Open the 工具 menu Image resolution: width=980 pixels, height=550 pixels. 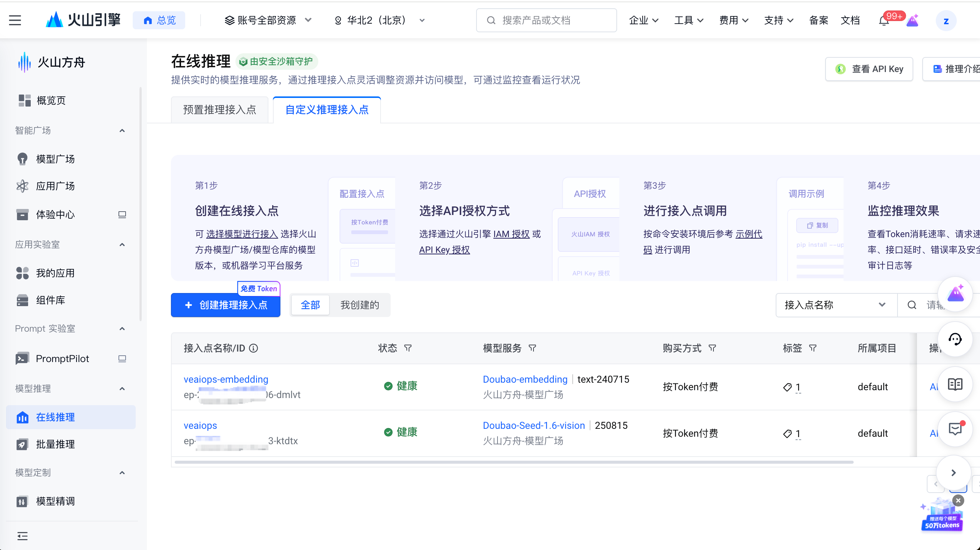[688, 20]
